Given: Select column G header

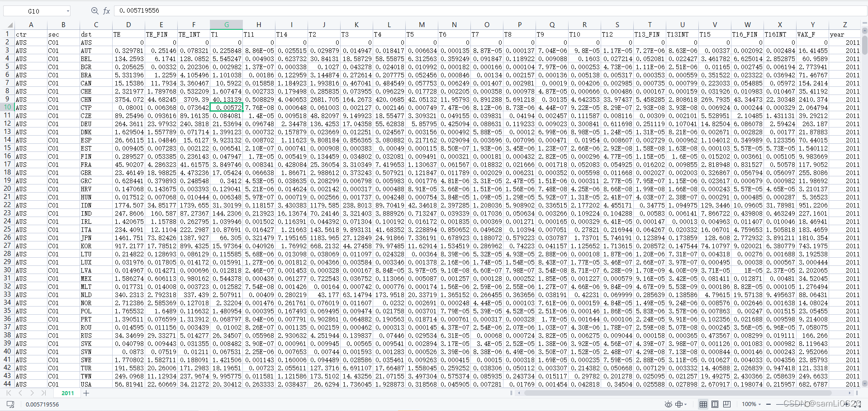Looking at the screenshot, I should [227, 25].
